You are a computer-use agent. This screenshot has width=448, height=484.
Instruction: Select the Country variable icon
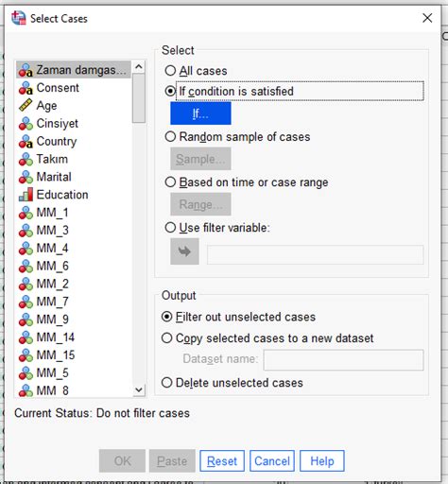point(26,142)
